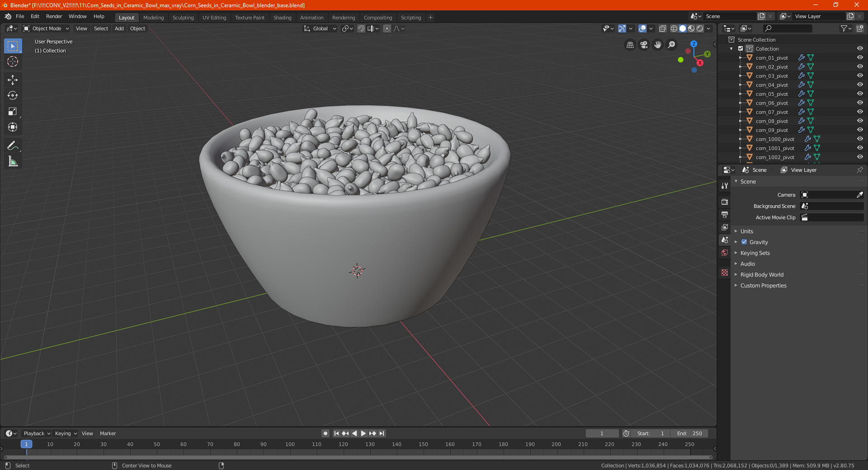Toggle the Gravity checkbox
The height and width of the screenshot is (470, 868).
point(744,242)
